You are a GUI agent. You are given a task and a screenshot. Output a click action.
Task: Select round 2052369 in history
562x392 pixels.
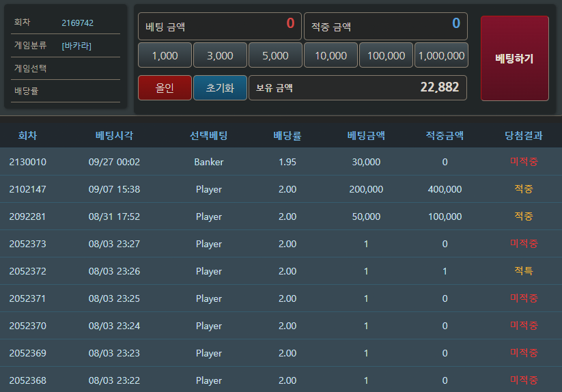click(x=27, y=353)
